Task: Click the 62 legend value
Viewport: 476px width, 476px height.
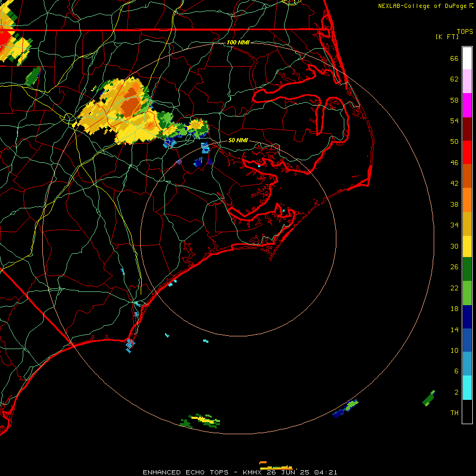Action: 454,79
